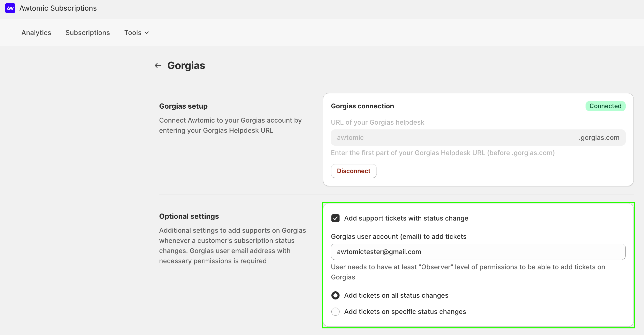The width and height of the screenshot is (644, 335).
Task: Click the Connected status badge
Action: [x=605, y=106]
